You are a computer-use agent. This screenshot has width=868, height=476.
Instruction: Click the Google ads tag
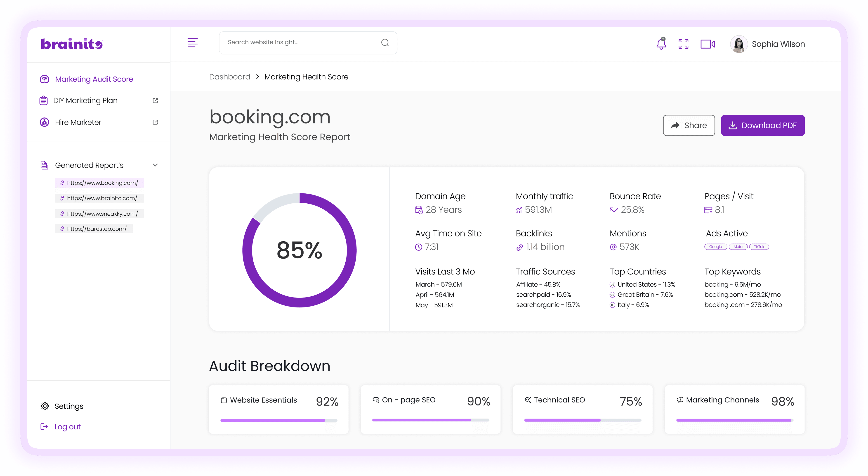click(x=715, y=247)
